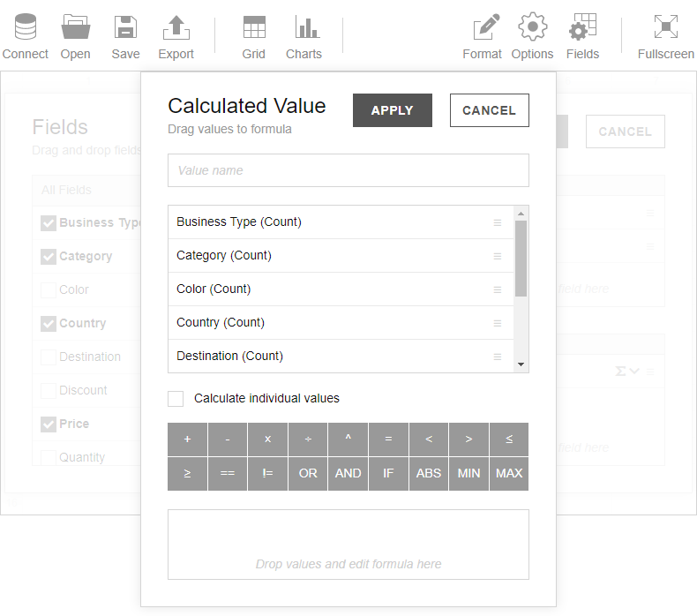Enter Fullscreen mode

click(665, 27)
